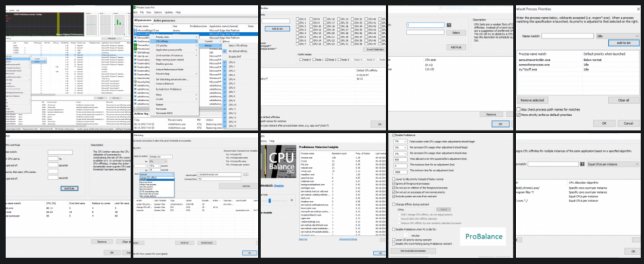Toggle the Enable ProBalance checkbox
Viewport: 644px width, 264px height.
tap(394, 135)
